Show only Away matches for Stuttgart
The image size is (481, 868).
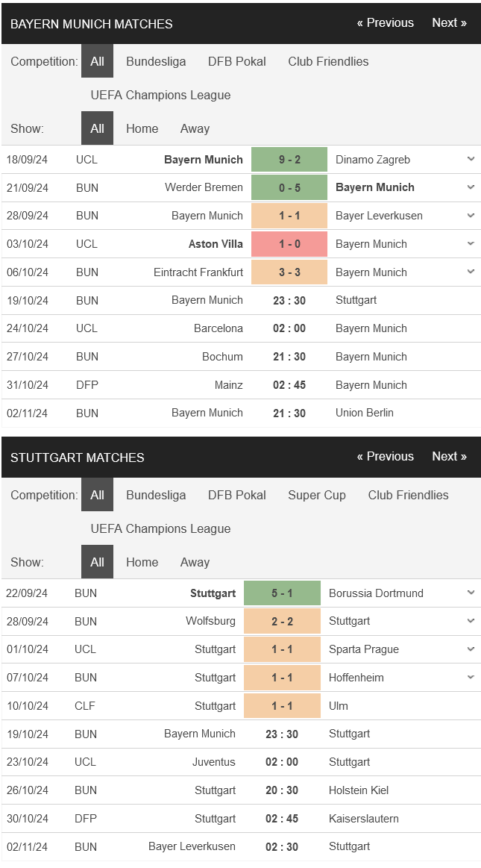pos(195,562)
